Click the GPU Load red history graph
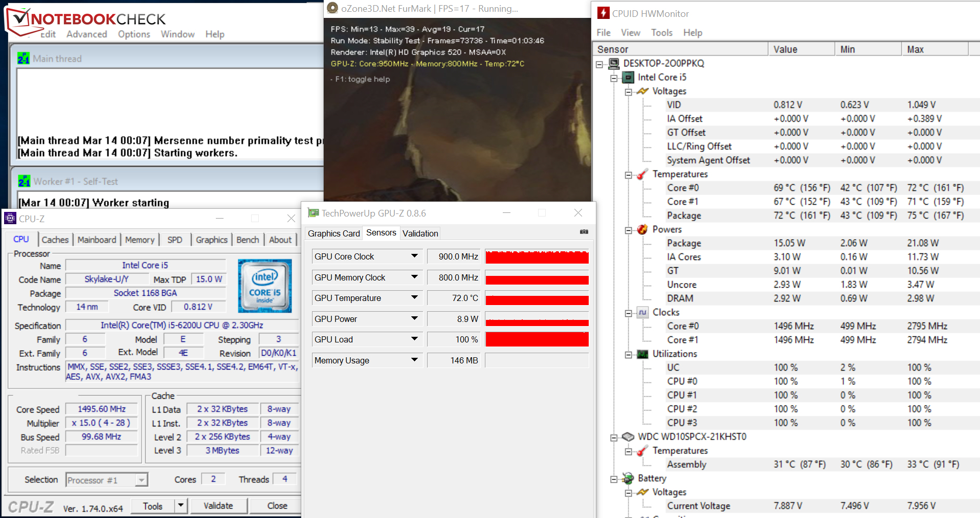The height and width of the screenshot is (518, 980). (537, 339)
